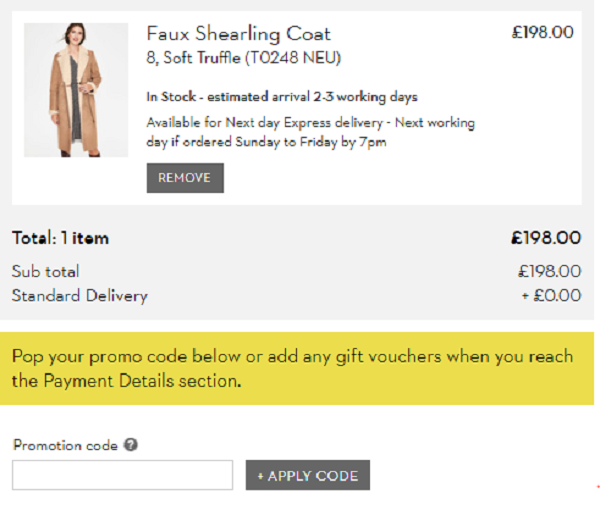Click the Standard Delivery label
The image size is (600, 510).
[80, 296]
